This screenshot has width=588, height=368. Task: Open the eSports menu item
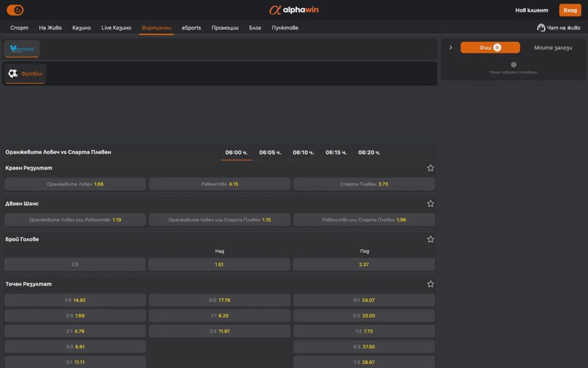tap(191, 28)
